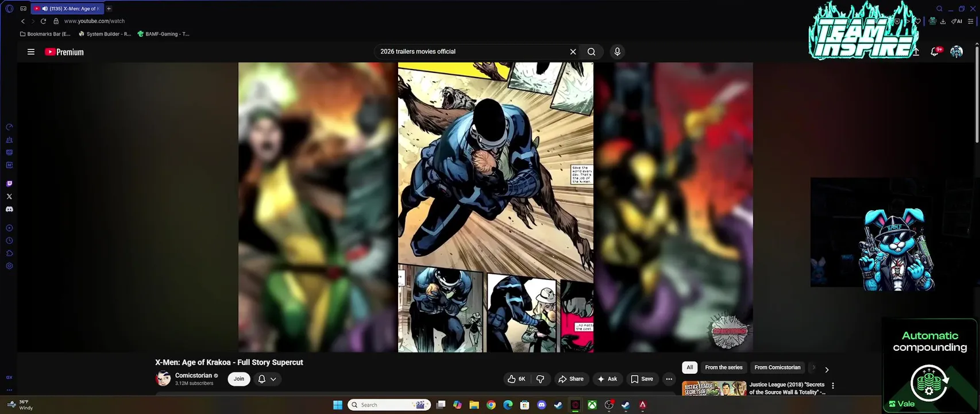
Task: Ask about this video
Action: pos(607,379)
